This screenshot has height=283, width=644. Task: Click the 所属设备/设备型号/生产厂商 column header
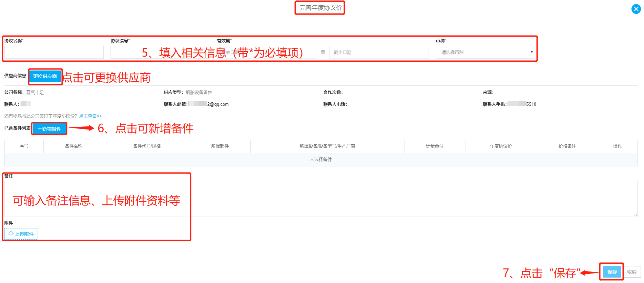(327, 146)
